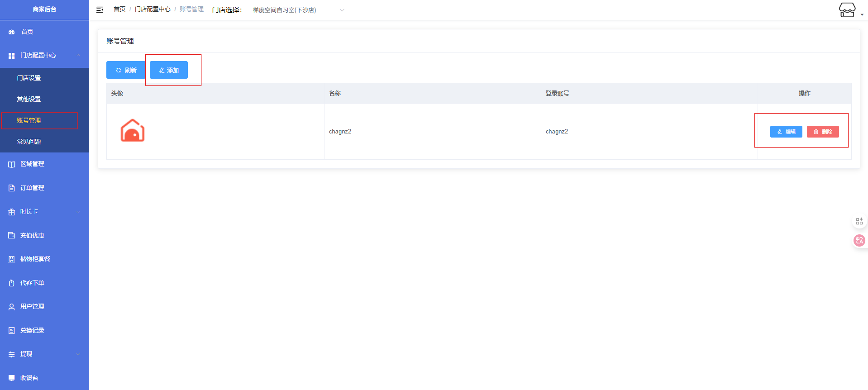The height and width of the screenshot is (390, 868).
Task: Click the gift icon beside 时长卡
Action: click(x=12, y=212)
